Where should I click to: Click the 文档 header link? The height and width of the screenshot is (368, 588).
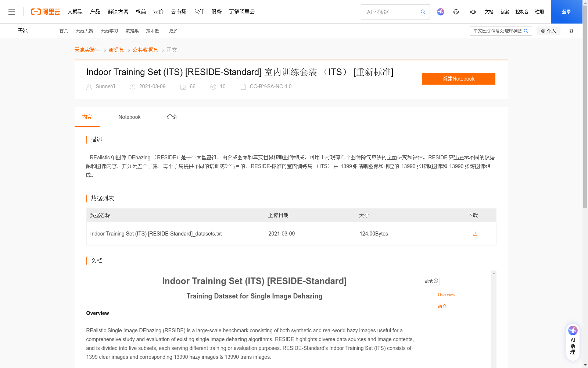pyautogui.click(x=489, y=12)
